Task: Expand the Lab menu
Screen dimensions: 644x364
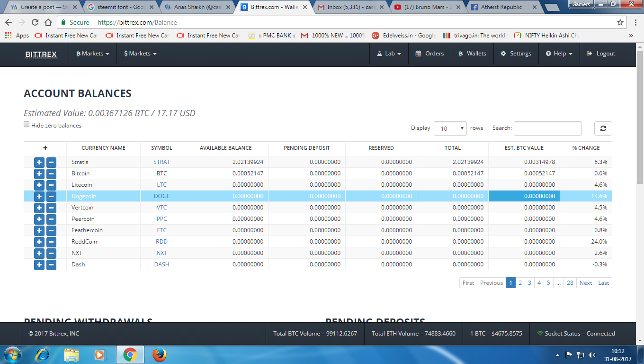Action: (x=389, y=54)
